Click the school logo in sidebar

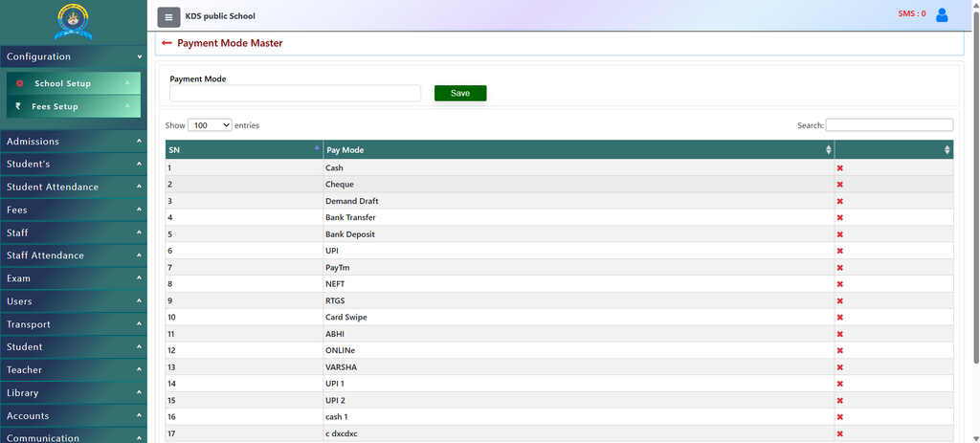coord(73,22)
